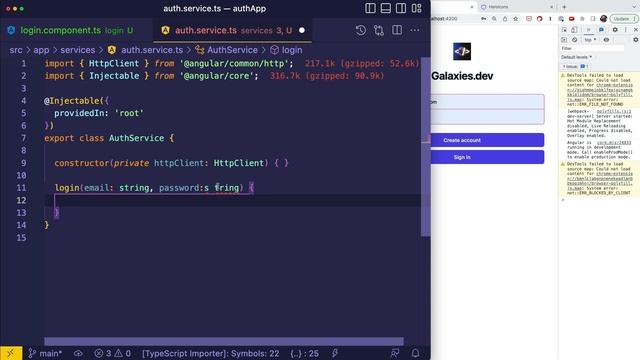The image size is (640, 360).
Task: Click the Galaxies.dev logo image
Action: click(462, 51)
